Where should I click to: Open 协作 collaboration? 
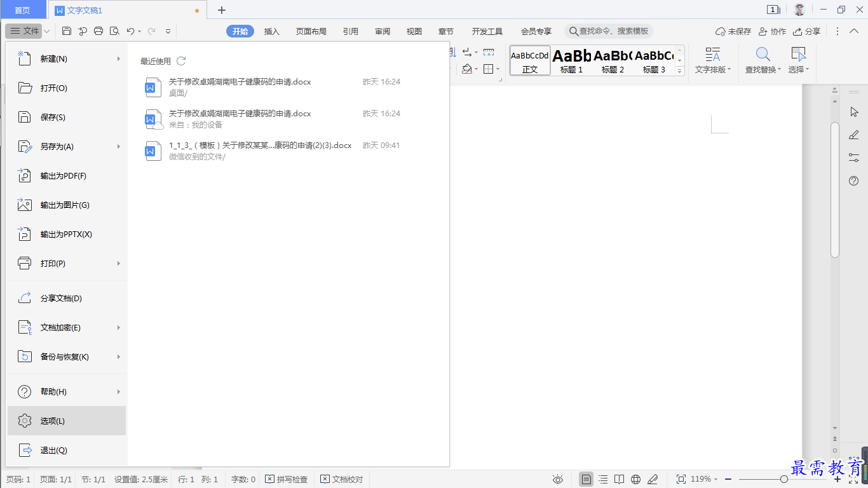point(772,31)
